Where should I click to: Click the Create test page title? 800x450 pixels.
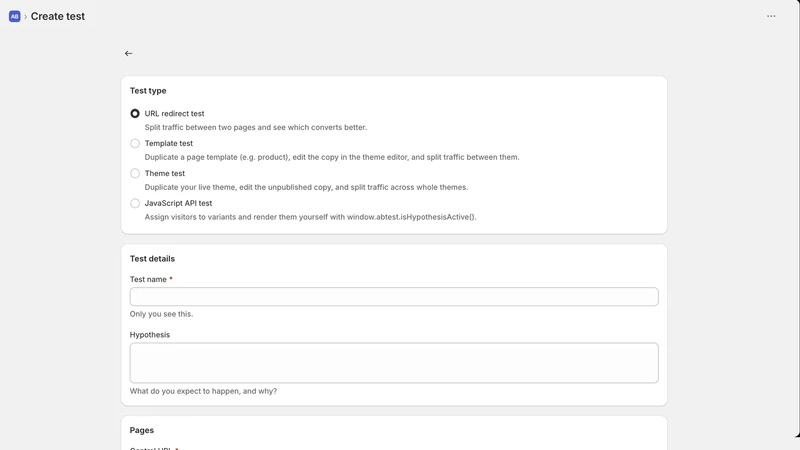[58, 16]
